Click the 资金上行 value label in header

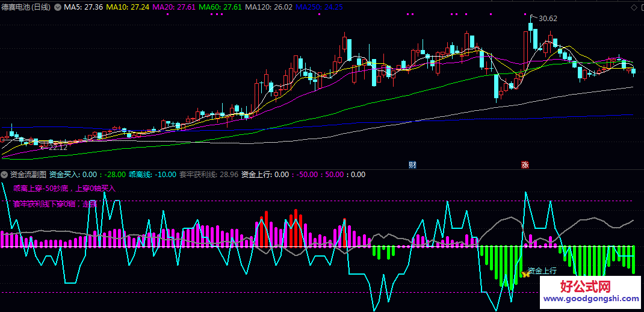click(265, 175)
